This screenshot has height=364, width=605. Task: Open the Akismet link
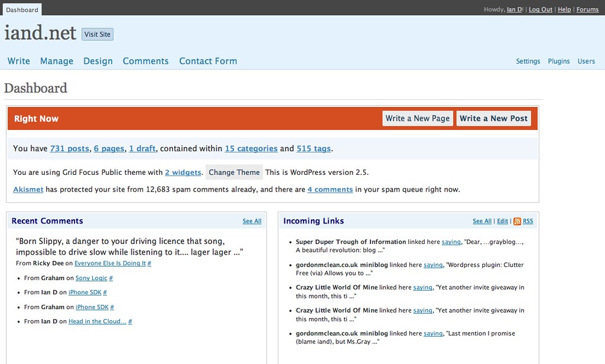(28, 190)
